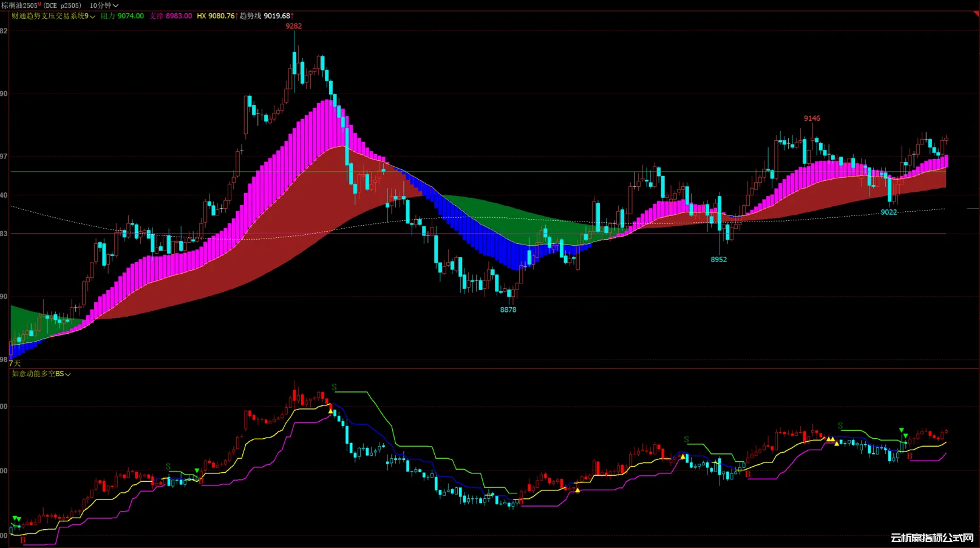This screenshot has height=548, width=980.
Task: Click the 8878 low price marker
Action: pyautogui.click(x=508, y=310)
